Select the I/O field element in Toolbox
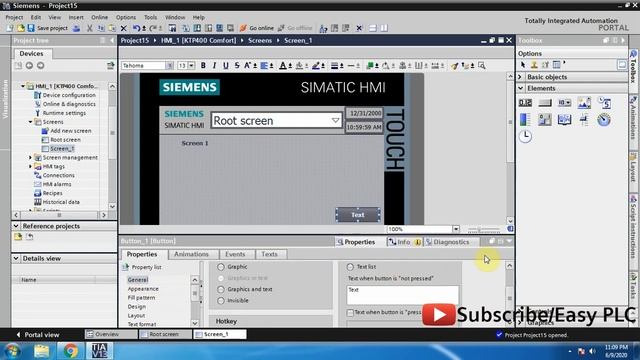This screenshot has height=360, width=640. (525, 102)
